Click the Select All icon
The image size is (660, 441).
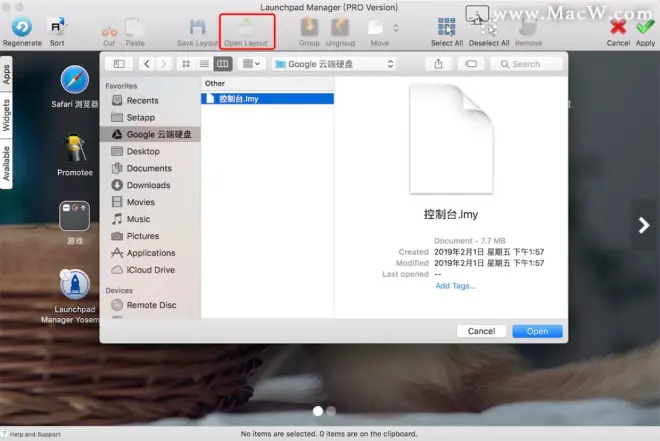447,27
